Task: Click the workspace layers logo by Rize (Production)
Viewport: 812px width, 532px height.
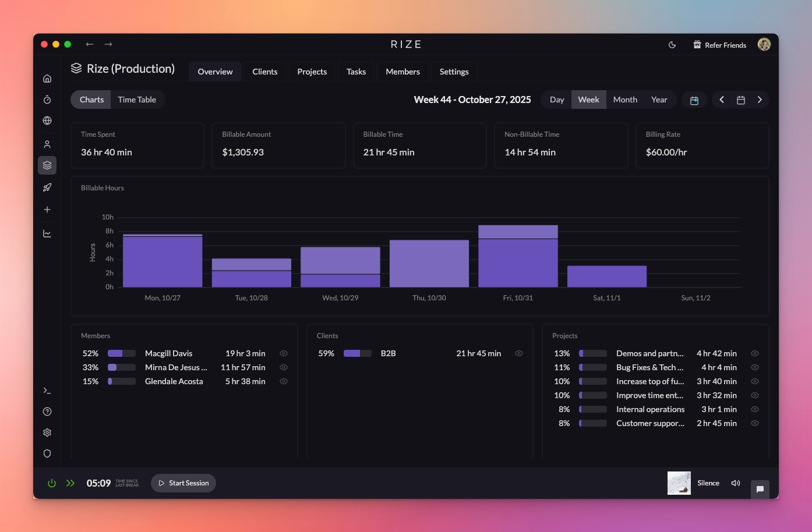Action: [76, 68]
